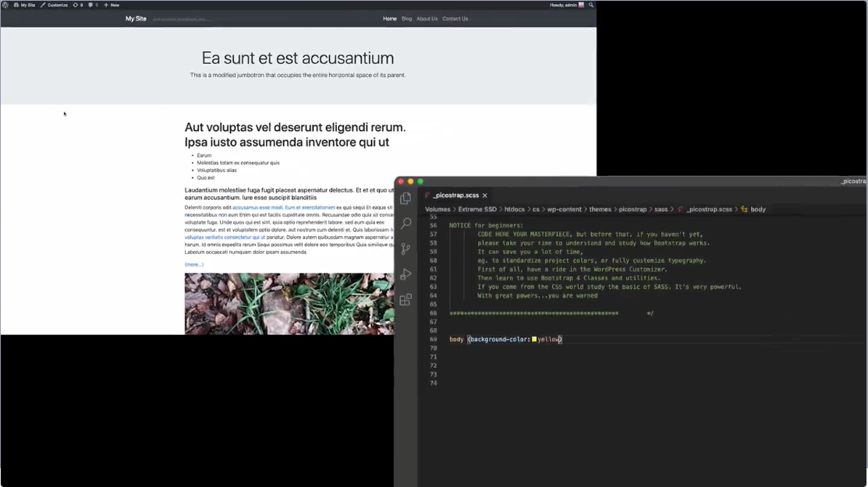This screenshot has width=868, height=487.
Task: Click the body symbol breadcrumb
Action: tap(758, 210)
